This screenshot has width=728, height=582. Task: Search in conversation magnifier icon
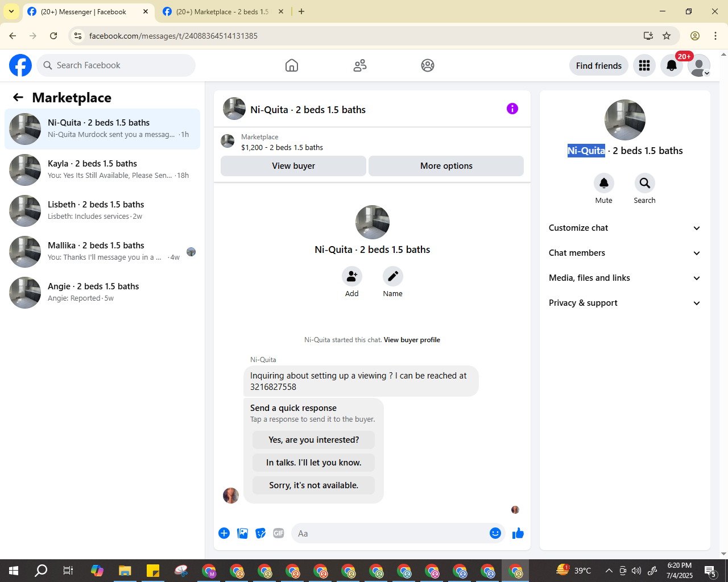tap(645, 183)
